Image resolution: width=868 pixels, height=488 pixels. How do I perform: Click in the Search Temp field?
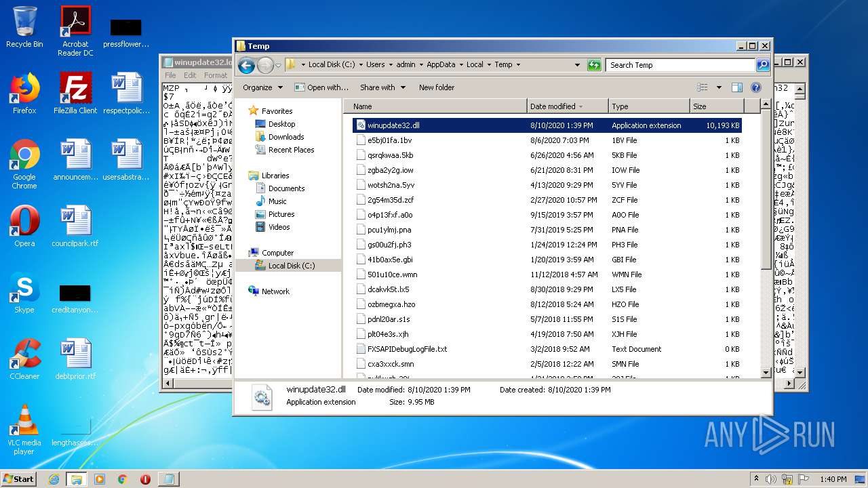click(680, 65)
